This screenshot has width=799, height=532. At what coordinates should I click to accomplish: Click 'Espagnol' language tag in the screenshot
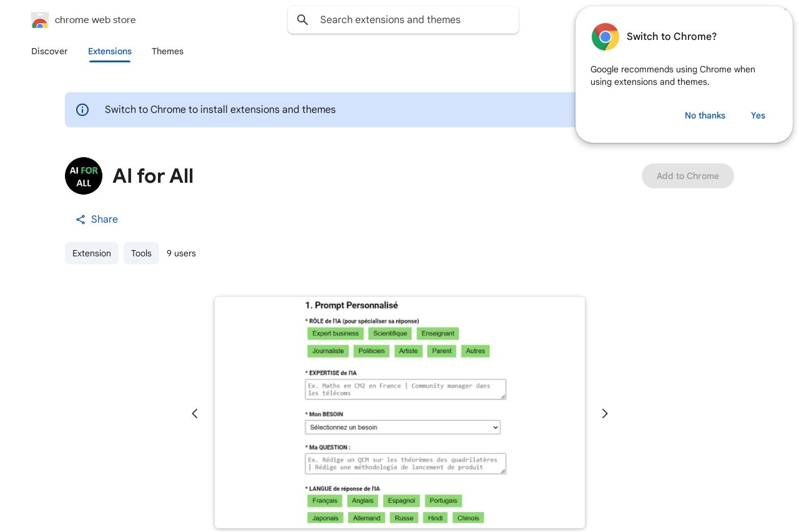pos(401,501)
